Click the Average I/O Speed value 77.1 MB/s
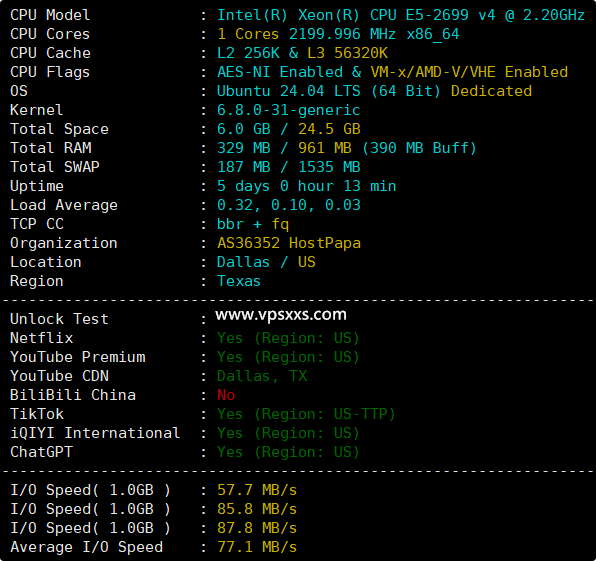The width and height of the screenshot is (596, 561). pos(257,547)
